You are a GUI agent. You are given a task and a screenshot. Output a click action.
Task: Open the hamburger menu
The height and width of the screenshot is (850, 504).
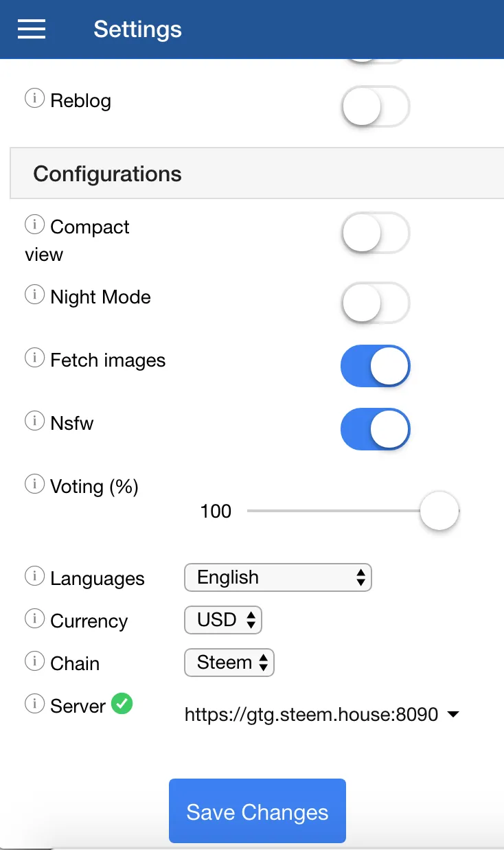coord(32,29)
